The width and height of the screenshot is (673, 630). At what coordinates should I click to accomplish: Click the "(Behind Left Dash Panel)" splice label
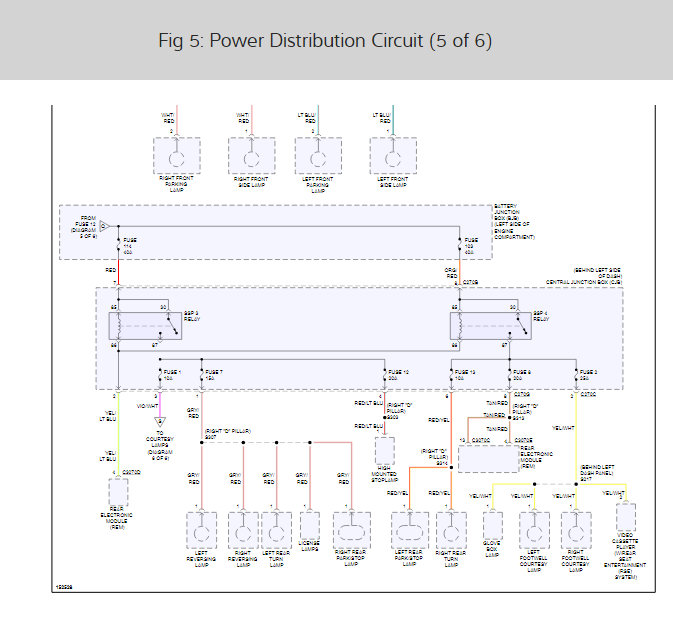(x=597, y=472)
